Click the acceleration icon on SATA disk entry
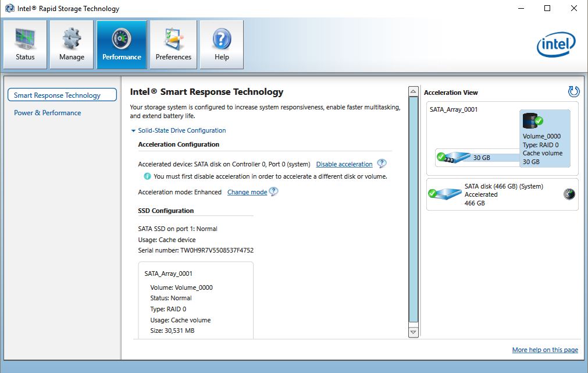Screen dimensions: 588x373 (568, 194)
